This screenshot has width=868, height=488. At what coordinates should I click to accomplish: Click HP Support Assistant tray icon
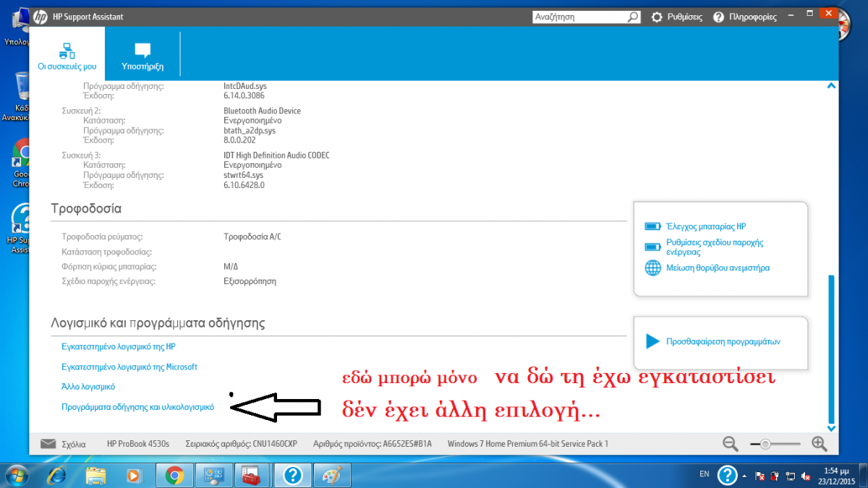[x=727, y=475]
